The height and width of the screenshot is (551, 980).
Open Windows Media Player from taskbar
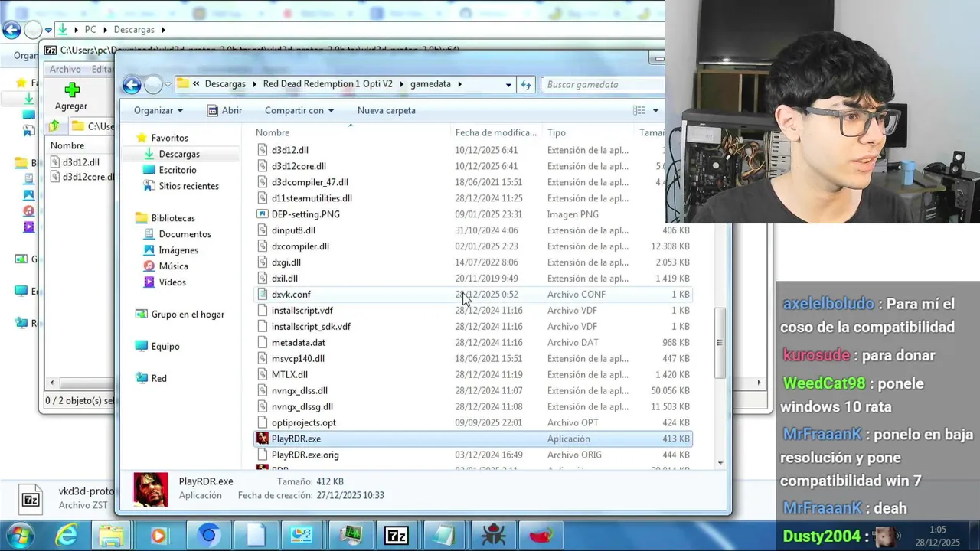tap(158, 535)
